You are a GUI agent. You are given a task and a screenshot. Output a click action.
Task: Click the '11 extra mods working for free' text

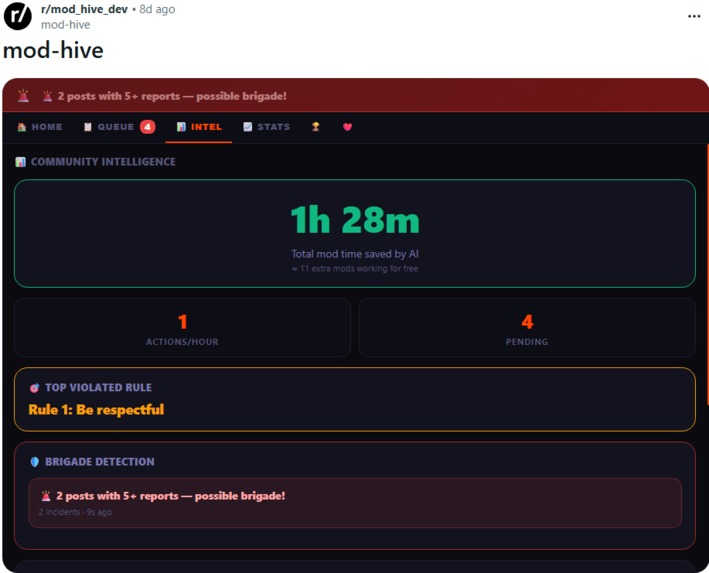click(x=355, y=269)
